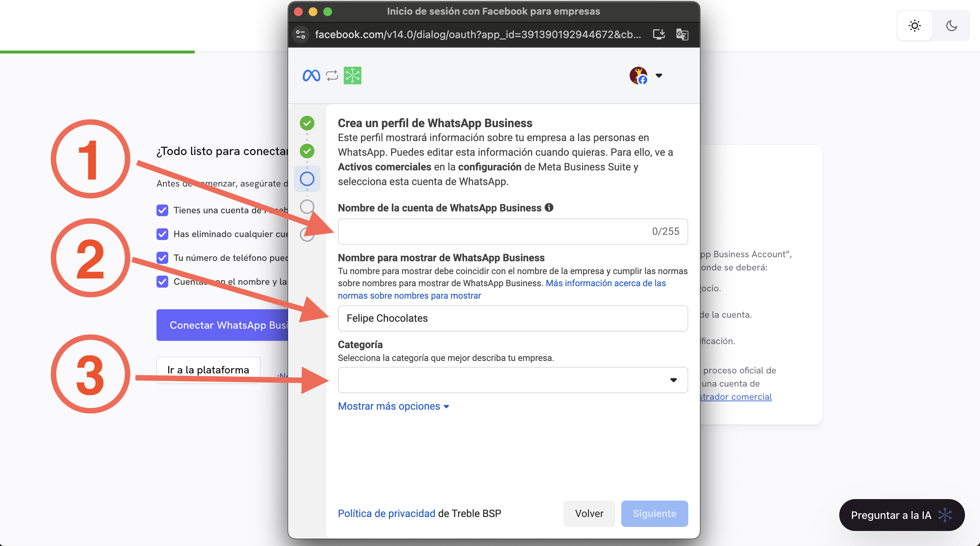
Task: Click the Meta logo icon
Action: point(311,75)
